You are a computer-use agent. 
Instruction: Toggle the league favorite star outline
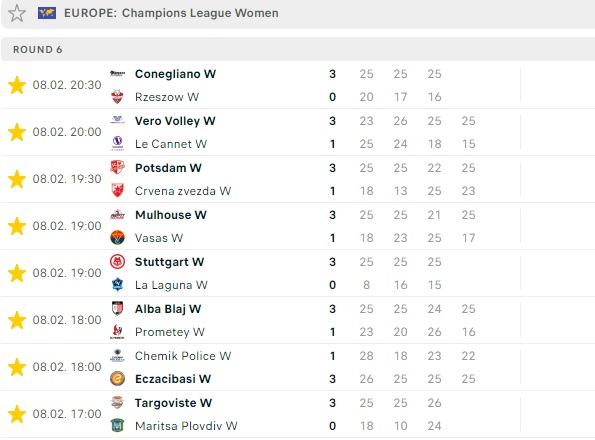[x=17, y=13]
